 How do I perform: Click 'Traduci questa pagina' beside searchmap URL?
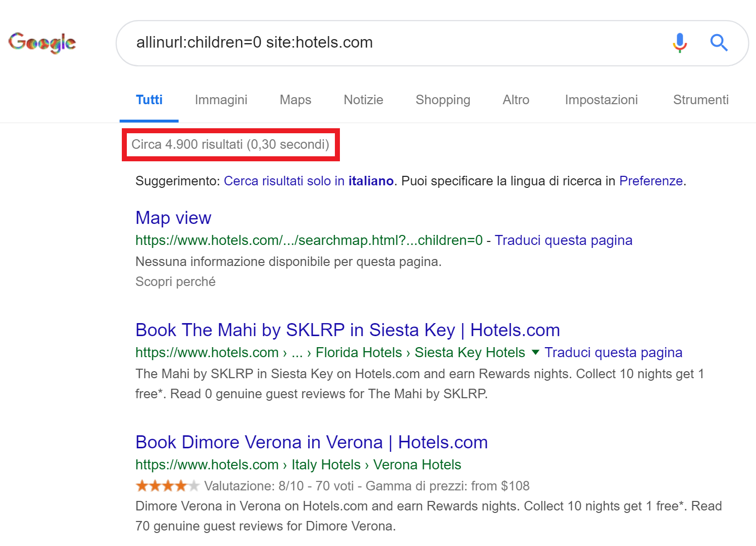tap(563, 240)
